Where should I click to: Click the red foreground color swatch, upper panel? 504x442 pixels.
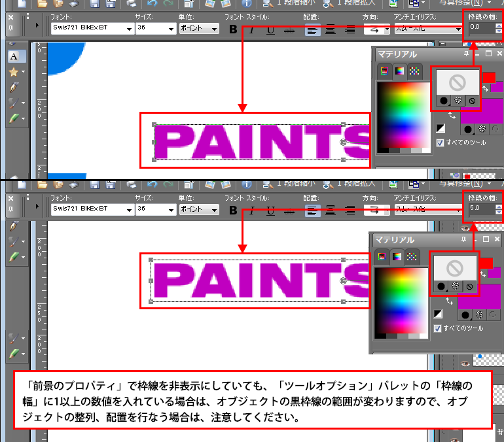tap(489, 77)
